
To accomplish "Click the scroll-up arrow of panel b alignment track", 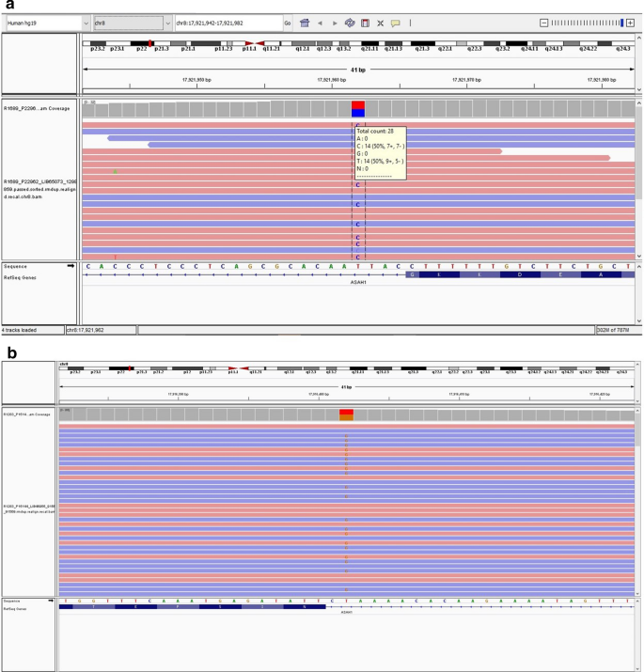I will pyautogui.click(x=638, y=411).
